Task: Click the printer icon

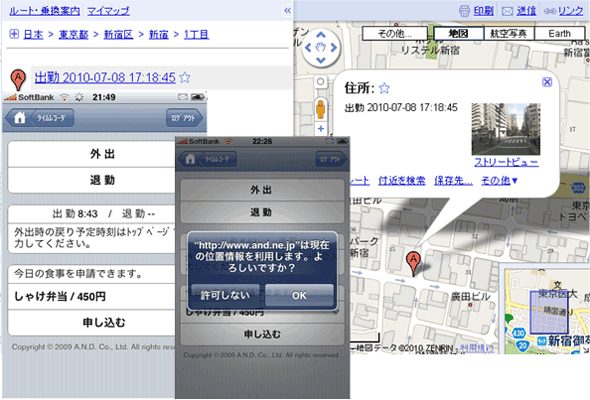Action: [465, 11]
